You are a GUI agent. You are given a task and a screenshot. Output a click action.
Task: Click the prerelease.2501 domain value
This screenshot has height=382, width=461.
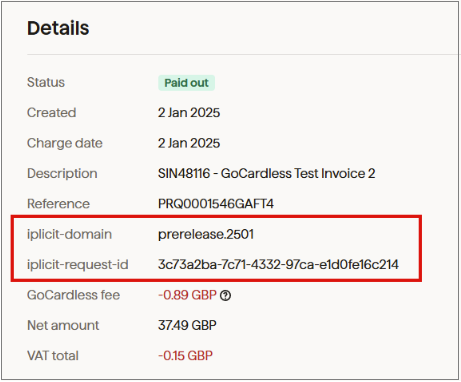(206, 234)
